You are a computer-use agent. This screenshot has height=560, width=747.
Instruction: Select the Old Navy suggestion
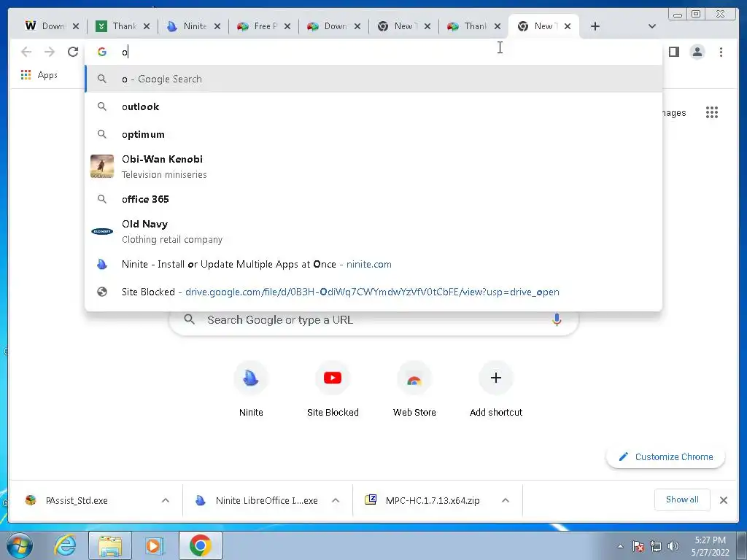click(x=373, y=231)
